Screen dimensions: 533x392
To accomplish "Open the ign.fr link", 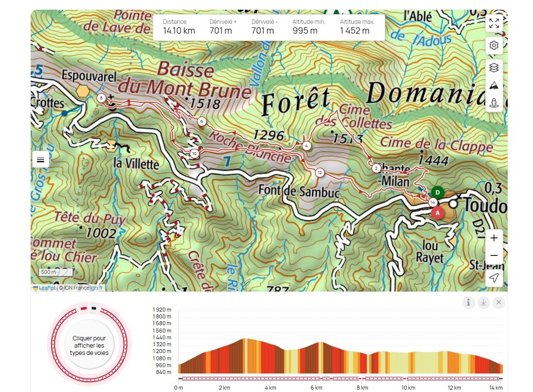I will 97,288.
